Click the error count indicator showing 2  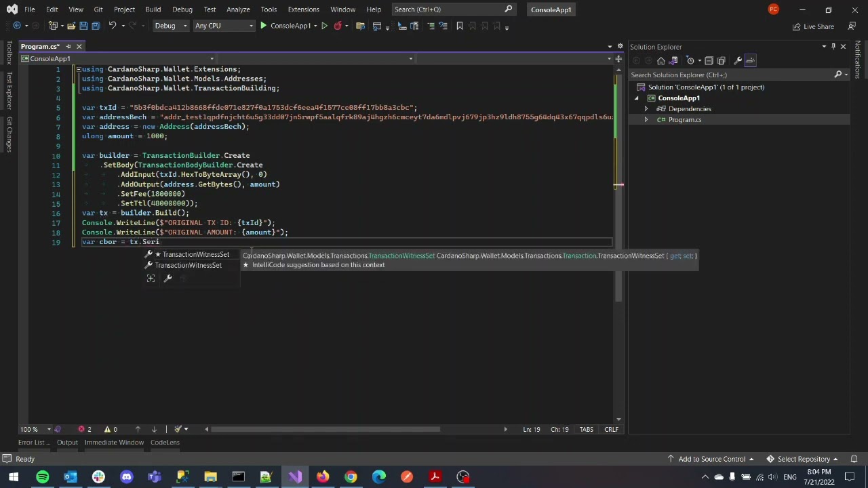coord(84,429)
